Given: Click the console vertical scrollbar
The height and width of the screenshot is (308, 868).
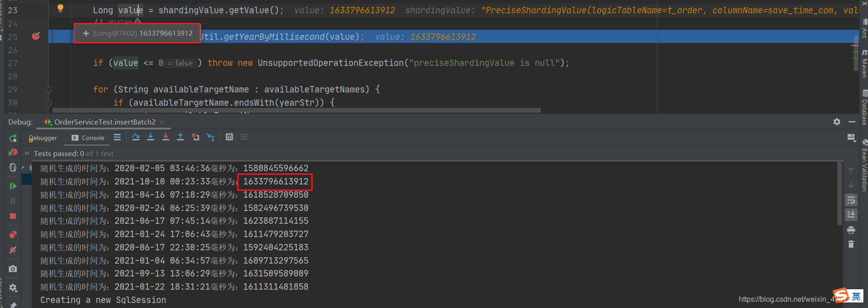Looking at the screenshot, I should tap(840, 194).
